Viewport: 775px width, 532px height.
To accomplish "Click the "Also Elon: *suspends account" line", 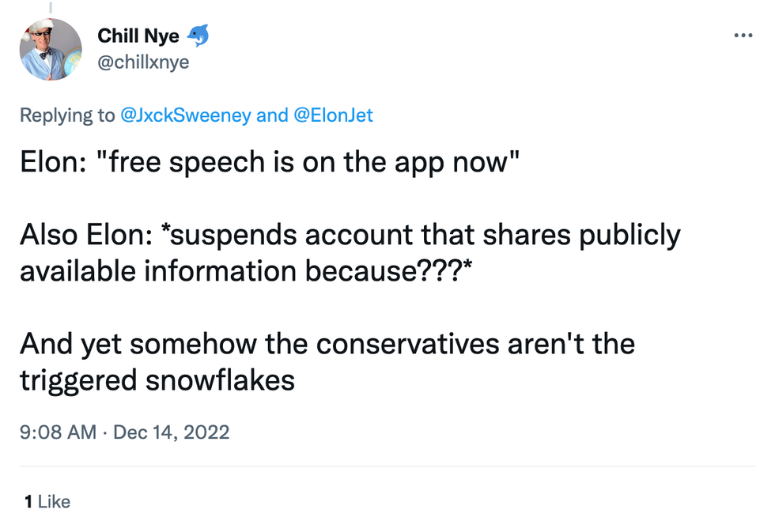I will pos(350,235).
